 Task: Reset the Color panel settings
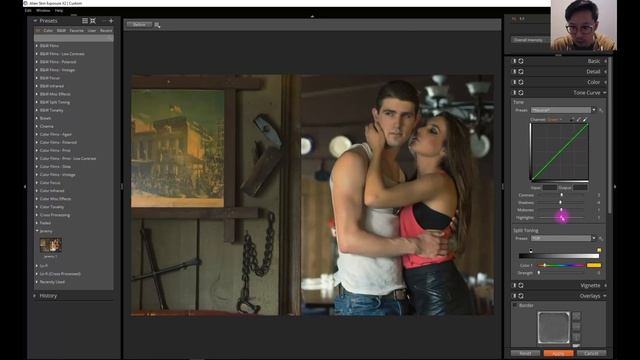point(521,82)
